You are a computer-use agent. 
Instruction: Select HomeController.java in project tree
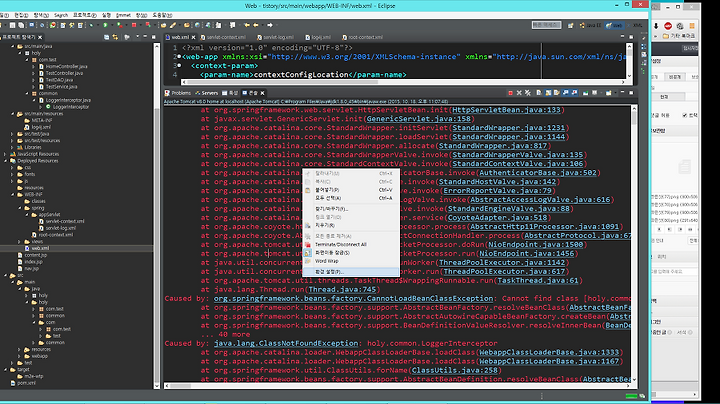(x=66, y=66)
